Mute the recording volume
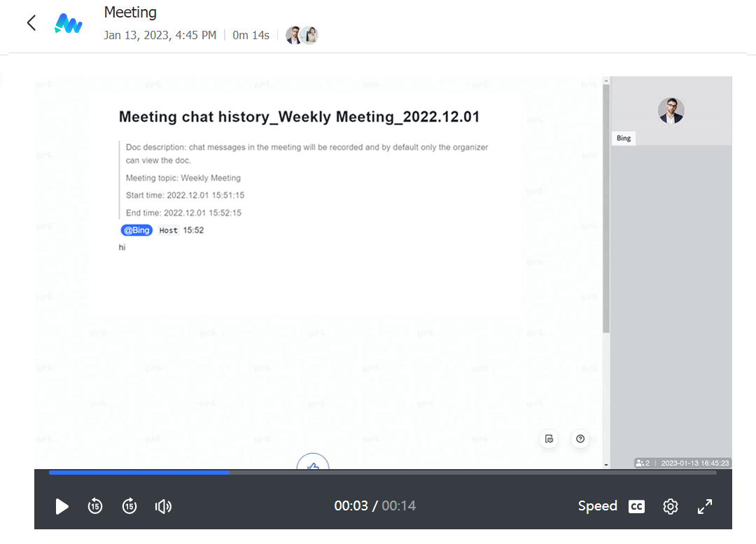The image size is (756, 544). 163,506
